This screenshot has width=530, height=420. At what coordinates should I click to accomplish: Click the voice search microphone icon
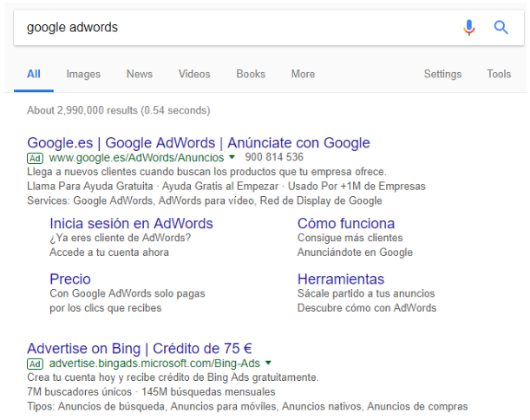pyautogui.click(x=468, y=28)
